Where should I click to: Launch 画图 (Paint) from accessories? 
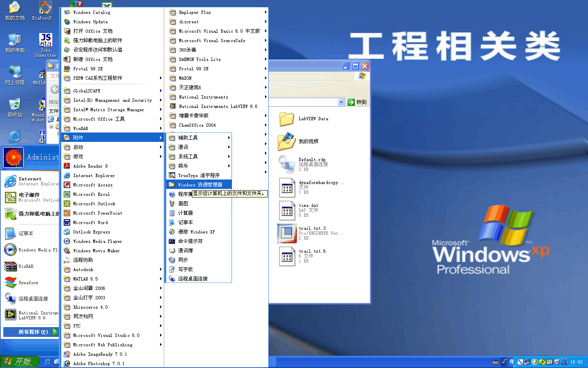click(199, 204)
